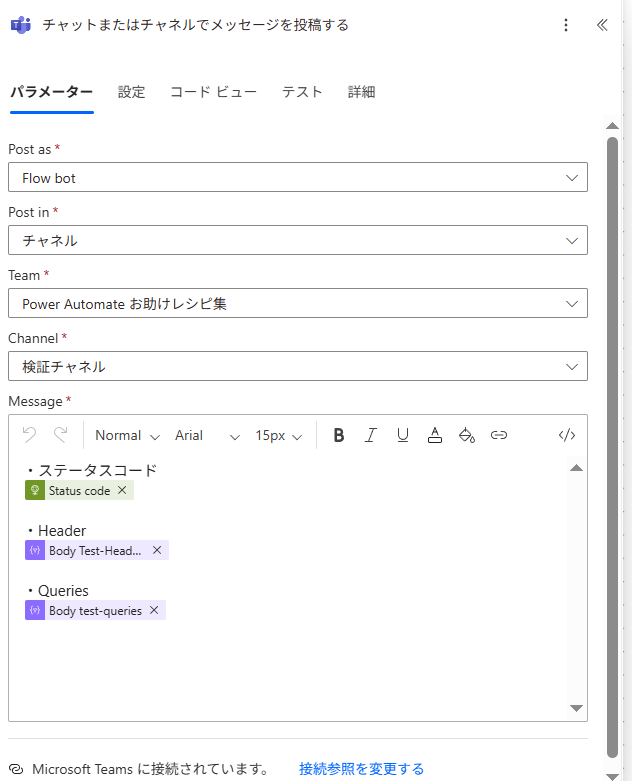Screen dimensions: 632x781
Task: Click the Status code token label
Action: click(x=79, y=491)
